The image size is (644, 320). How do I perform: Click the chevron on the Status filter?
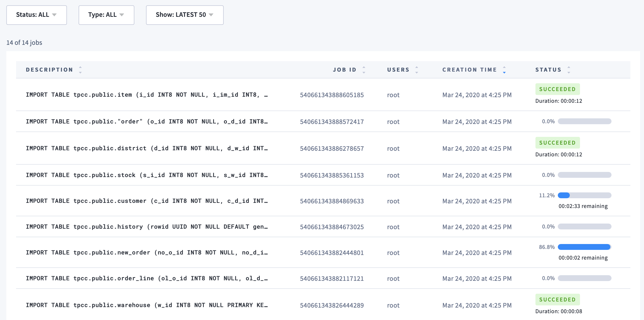tap(55, 15)
